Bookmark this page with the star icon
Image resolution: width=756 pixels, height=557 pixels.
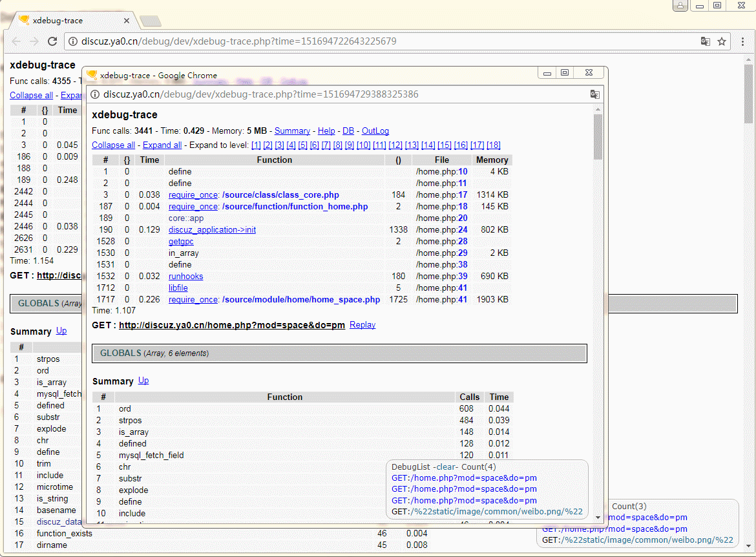coord(722,41)
